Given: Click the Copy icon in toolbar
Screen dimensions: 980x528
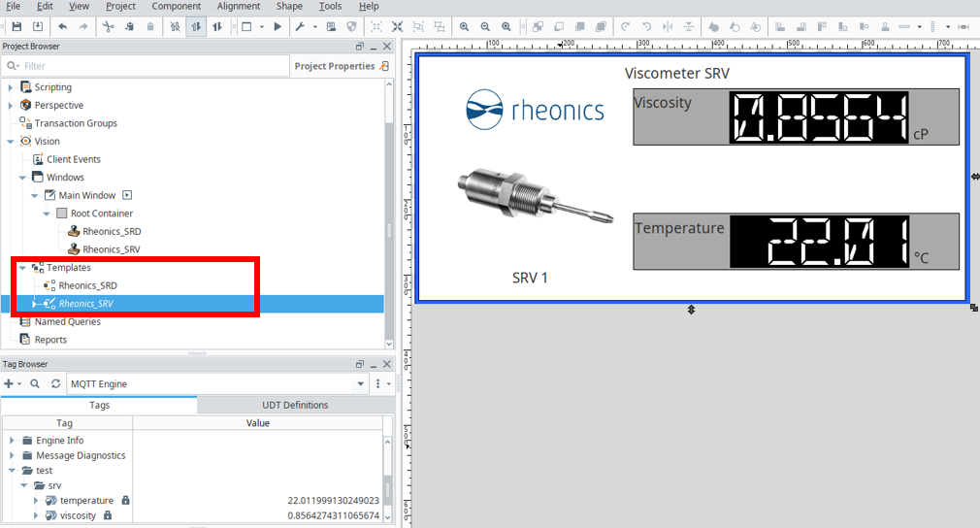Looking at the screenshot, I should click(x=129, y=26).
